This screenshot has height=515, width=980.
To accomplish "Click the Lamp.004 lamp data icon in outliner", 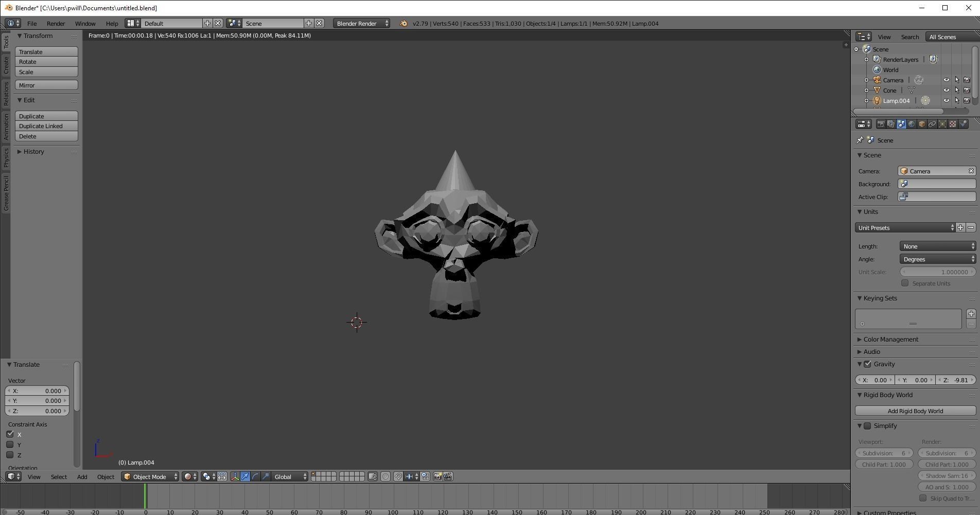I will pos(925,100).
